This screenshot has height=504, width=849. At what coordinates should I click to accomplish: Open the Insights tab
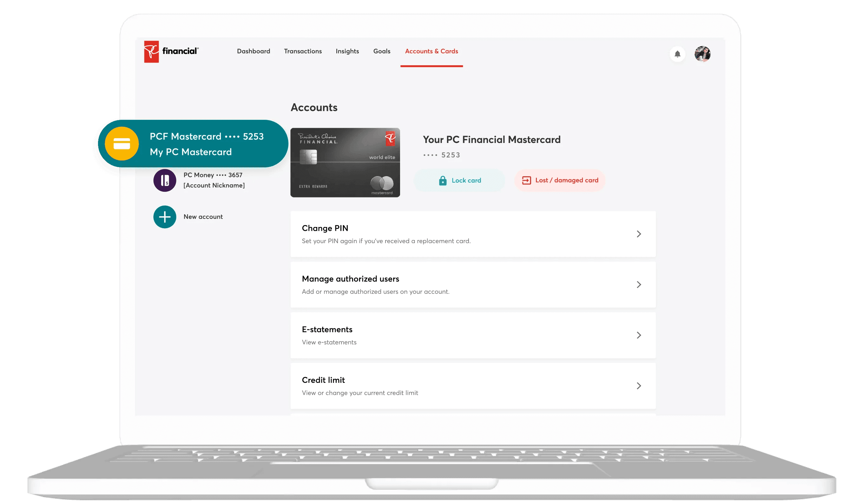click(347, 51)
